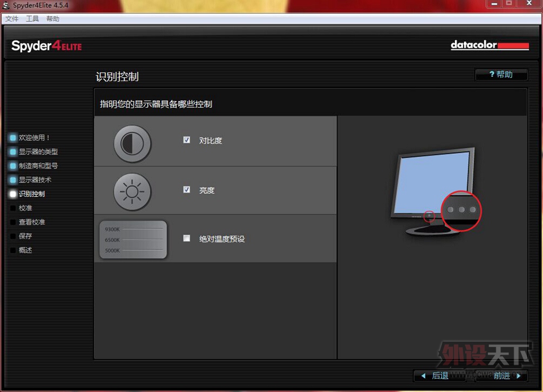Click the 识别控制 page heading
This screenshot has height=392, width=543.
117,76
